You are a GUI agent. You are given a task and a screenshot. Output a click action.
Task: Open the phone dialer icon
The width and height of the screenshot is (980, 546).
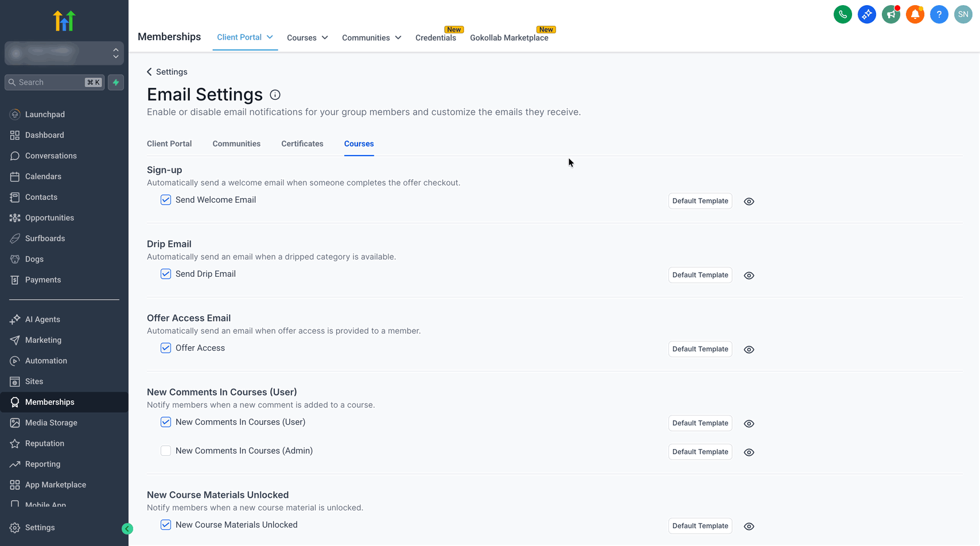pyautogui.click(x=842, y=14)
